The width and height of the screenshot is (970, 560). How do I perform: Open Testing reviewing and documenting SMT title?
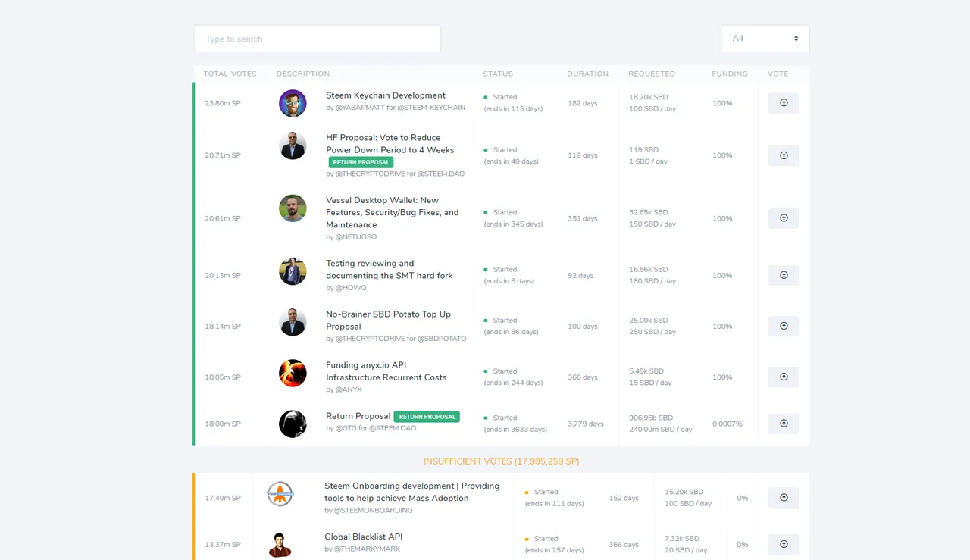pos(390,270)
